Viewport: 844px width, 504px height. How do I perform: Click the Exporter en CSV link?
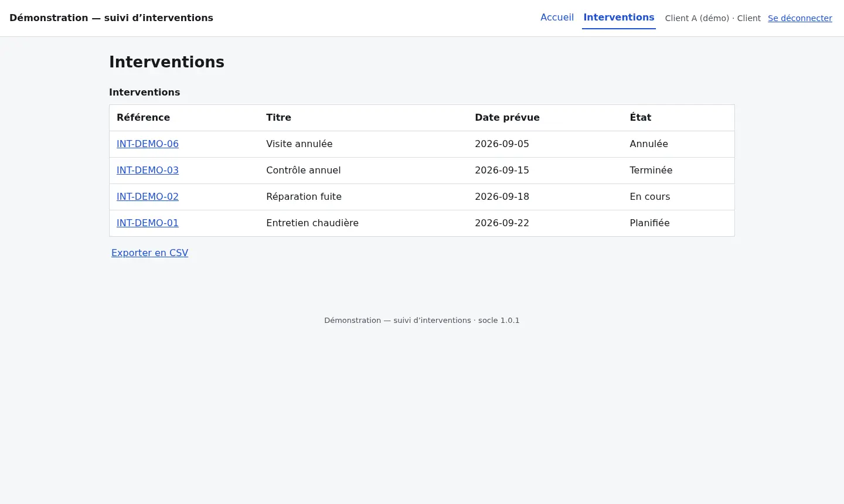coord(150,253)
